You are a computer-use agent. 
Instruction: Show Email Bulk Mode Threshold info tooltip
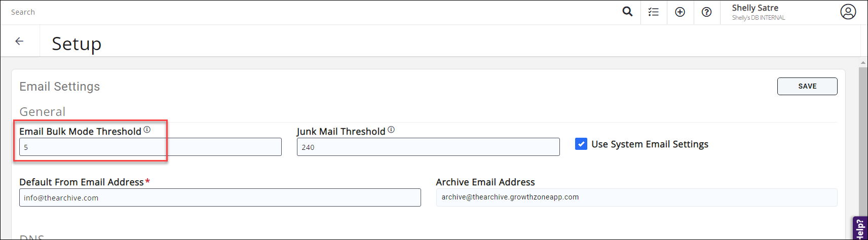147,130
